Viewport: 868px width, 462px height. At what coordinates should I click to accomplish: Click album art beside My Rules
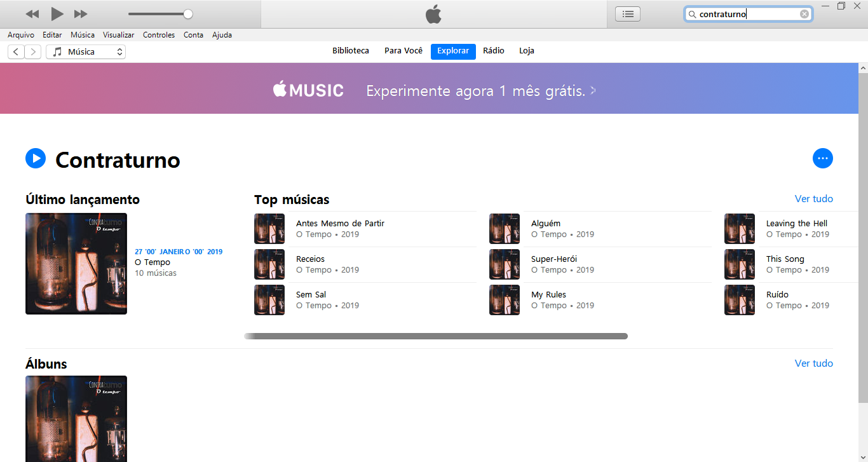(x=505, y=300)
